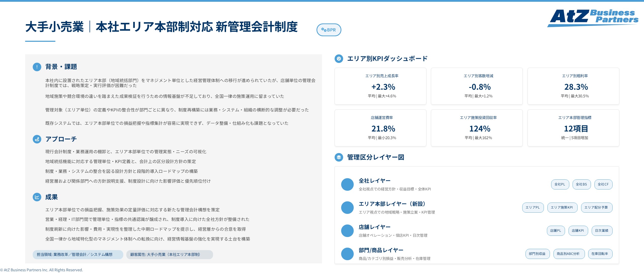Click the 全社レイヤー blue circle icon
The width and height of the screenshot is (644, 273).
347,184
